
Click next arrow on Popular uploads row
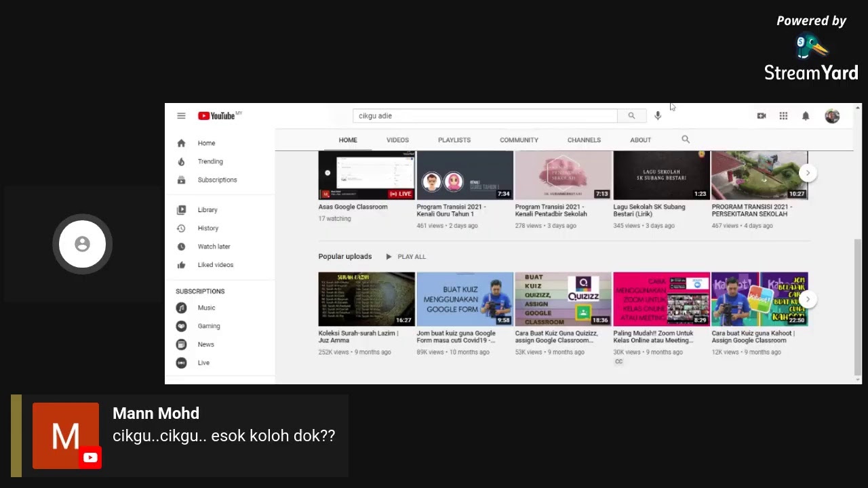tap(808, 299)
